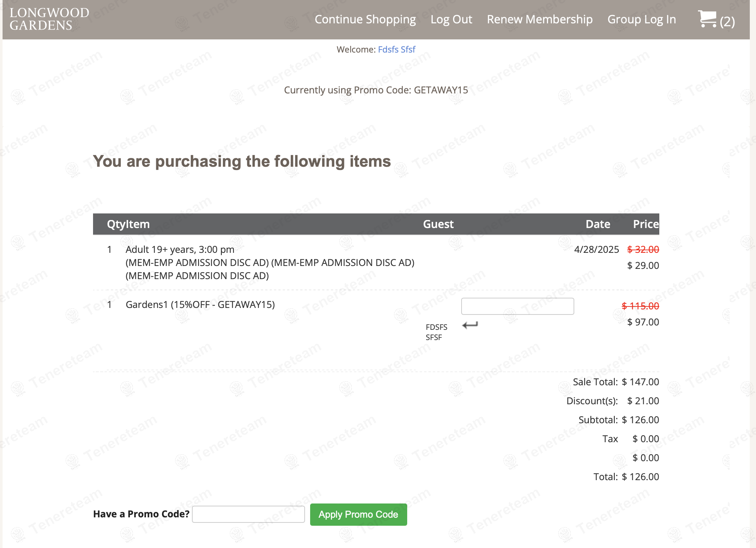756x548 pixels.
Task: Click the Apply Promo Code button
Action: 358,514
